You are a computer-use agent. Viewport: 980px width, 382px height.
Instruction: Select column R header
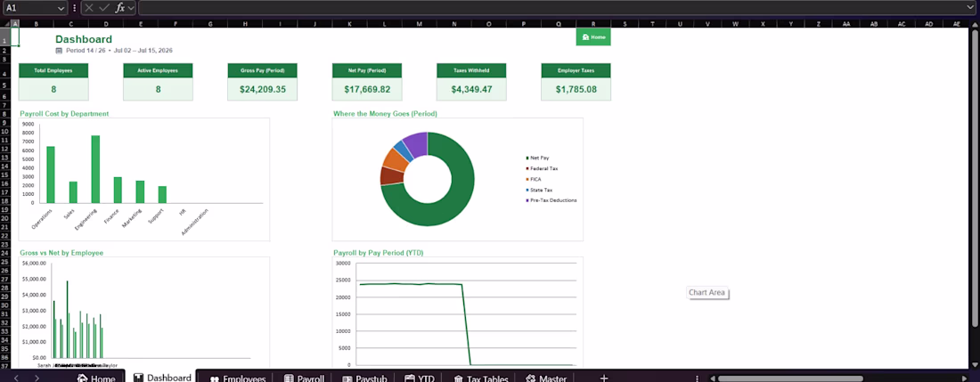point(593,24)
